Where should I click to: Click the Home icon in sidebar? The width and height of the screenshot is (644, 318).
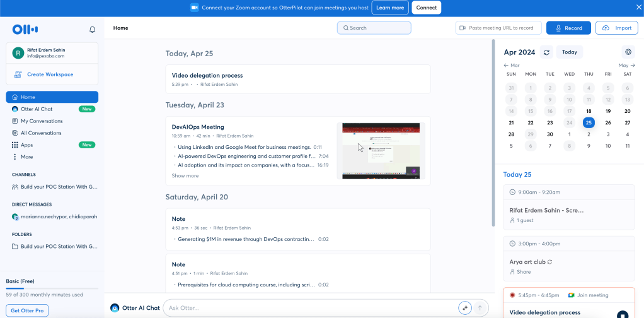pyautogui.click(x=15, y=97)
